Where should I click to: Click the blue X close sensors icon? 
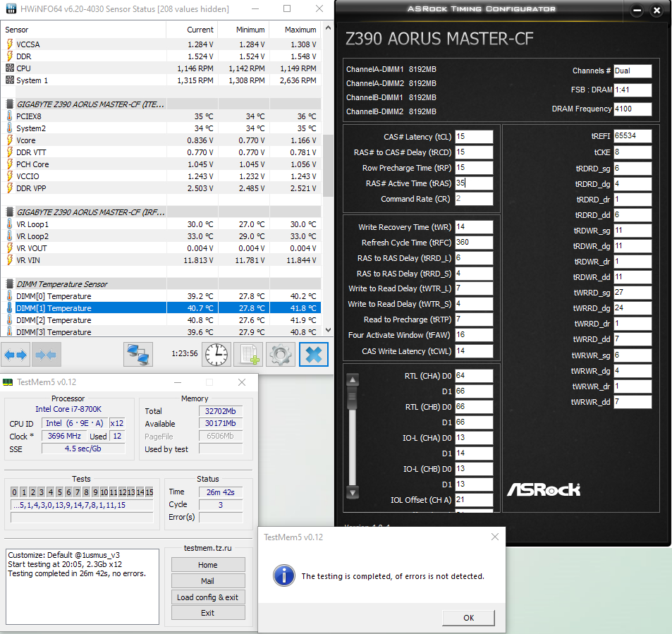(x=314, y=355)
